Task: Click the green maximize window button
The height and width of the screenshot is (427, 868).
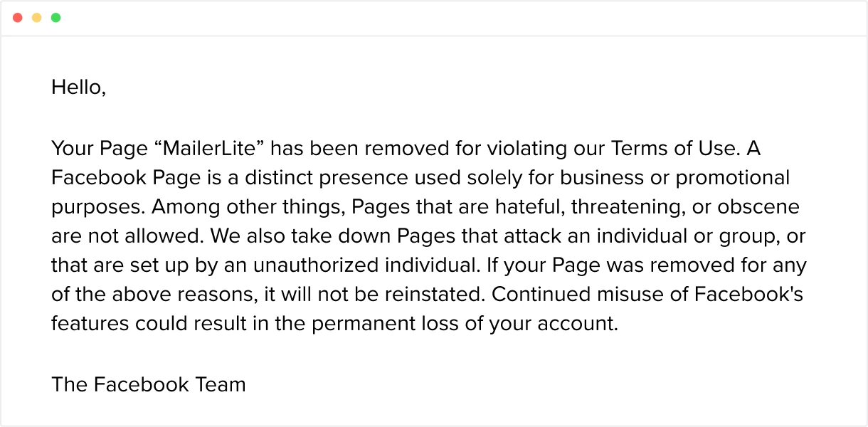Action: [x=55, y=18]
